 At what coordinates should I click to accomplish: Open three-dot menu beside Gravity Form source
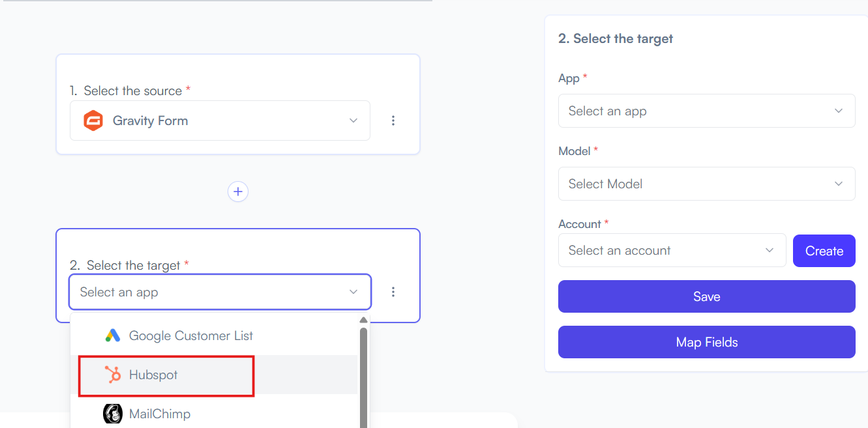click(393, 121)
